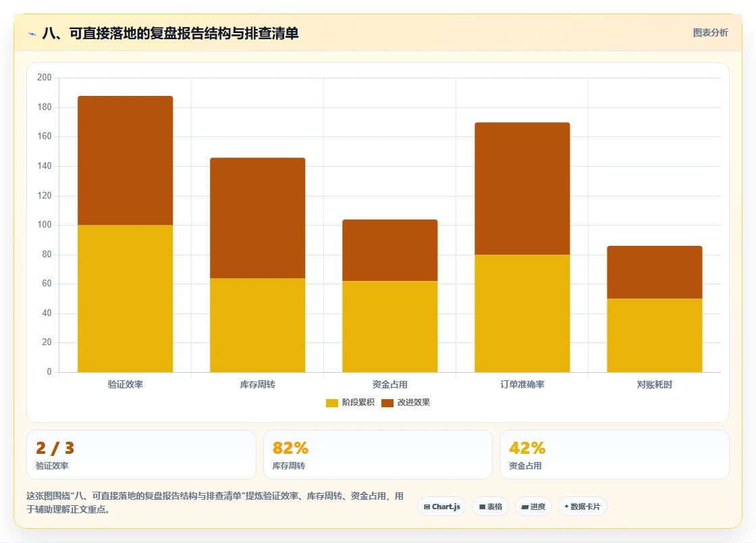Click the Chart.js tag chip
Screen dimensions: 756x543
(441, 507)
